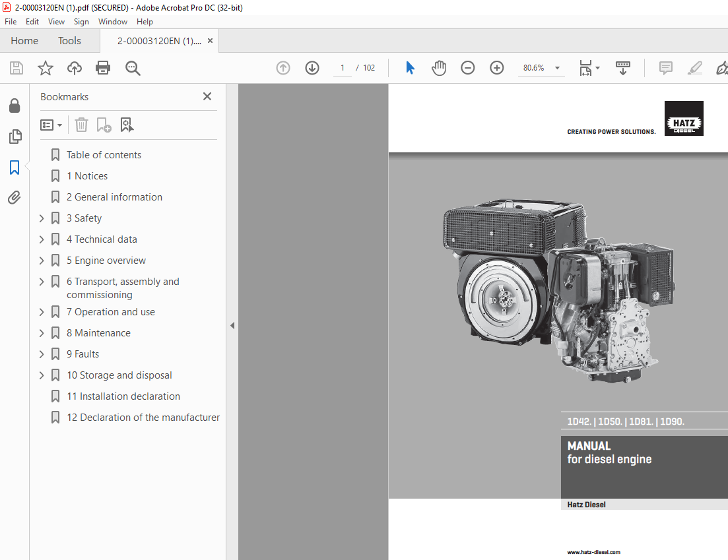
Task: Go to next page arrow
Action: (312, 68)
